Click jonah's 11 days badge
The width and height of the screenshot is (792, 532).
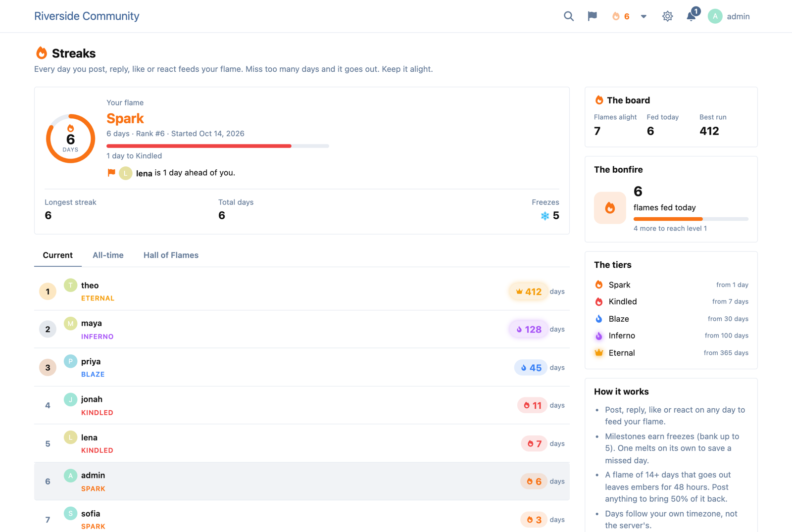tap(532, 405)
